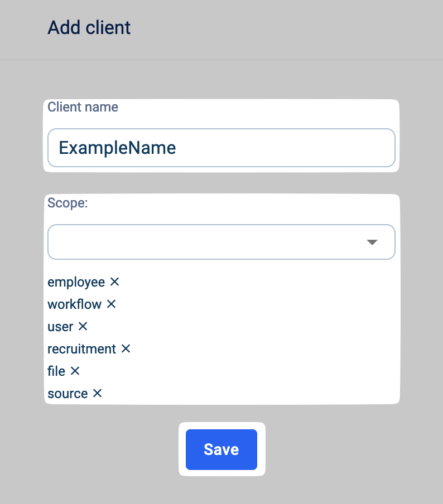Save the new client
The width and height of the screenshot is (443, 504).
tap(221, 449)
